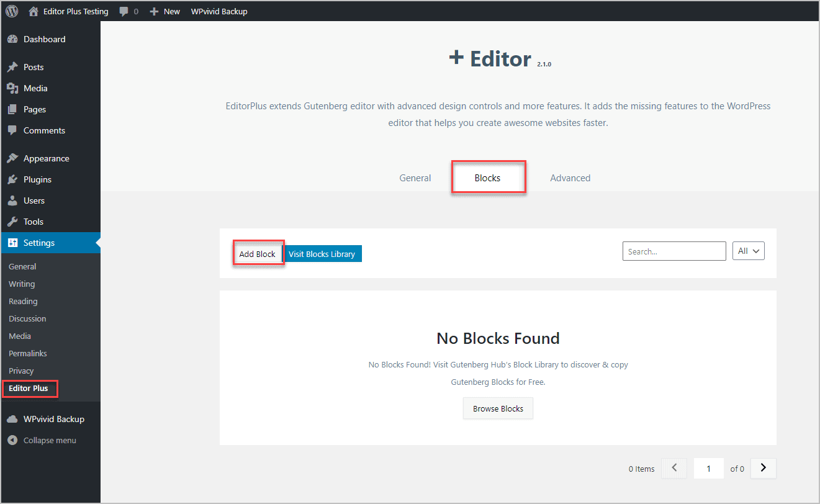Click the Add Block button
820x504 pixels.
coord(258,253)
